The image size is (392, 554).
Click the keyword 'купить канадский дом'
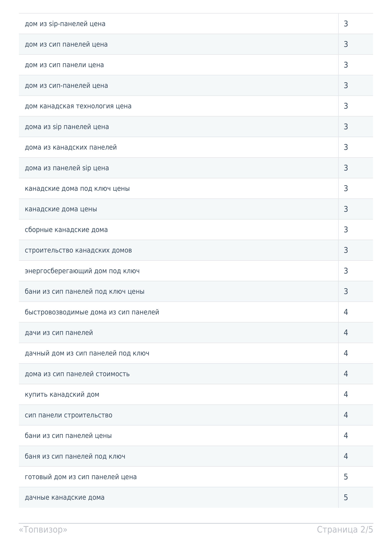62,394
